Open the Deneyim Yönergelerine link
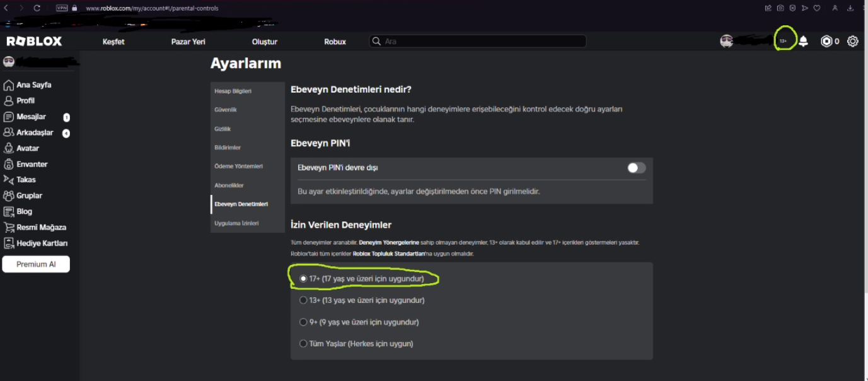This screenshot has width=868, height=381. pyautogui.click(x=389, y=242)
